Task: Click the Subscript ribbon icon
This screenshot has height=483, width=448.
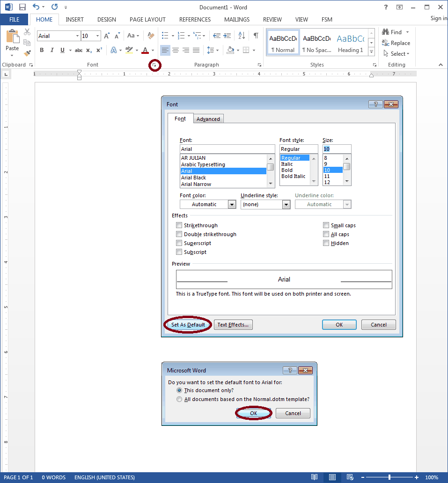Action: [x=89, y=50]
